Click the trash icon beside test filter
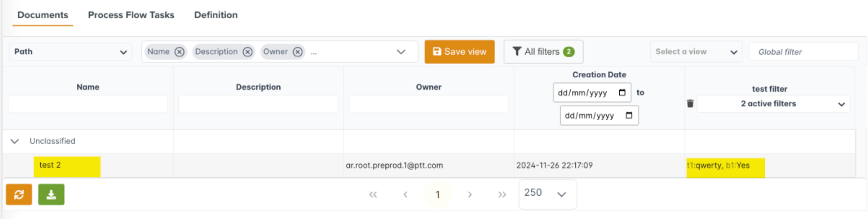The height and width of the screenshot is (219, 868). click(x=690, y=103)
